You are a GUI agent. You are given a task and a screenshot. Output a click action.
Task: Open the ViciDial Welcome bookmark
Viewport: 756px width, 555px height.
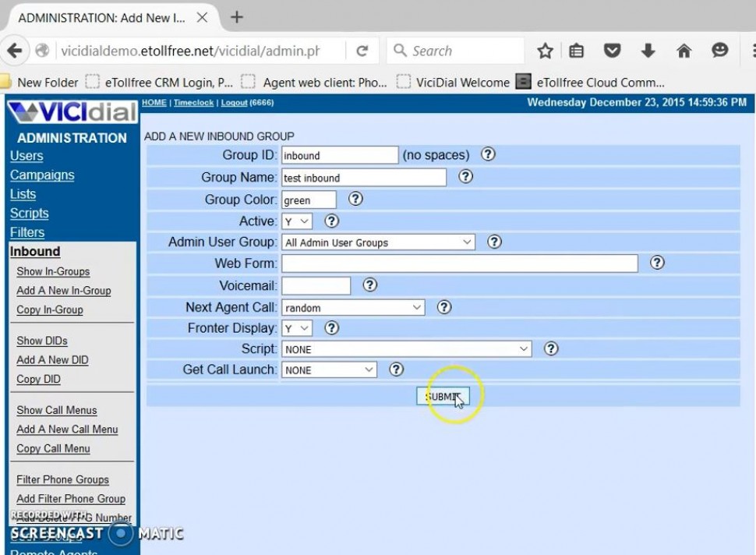tap(454, 83)
